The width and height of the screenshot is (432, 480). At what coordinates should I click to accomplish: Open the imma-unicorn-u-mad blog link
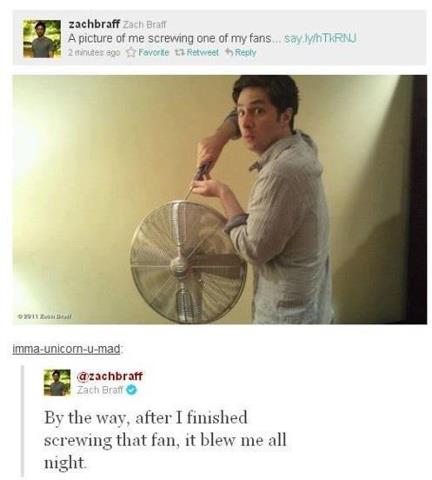pos(66,349)
